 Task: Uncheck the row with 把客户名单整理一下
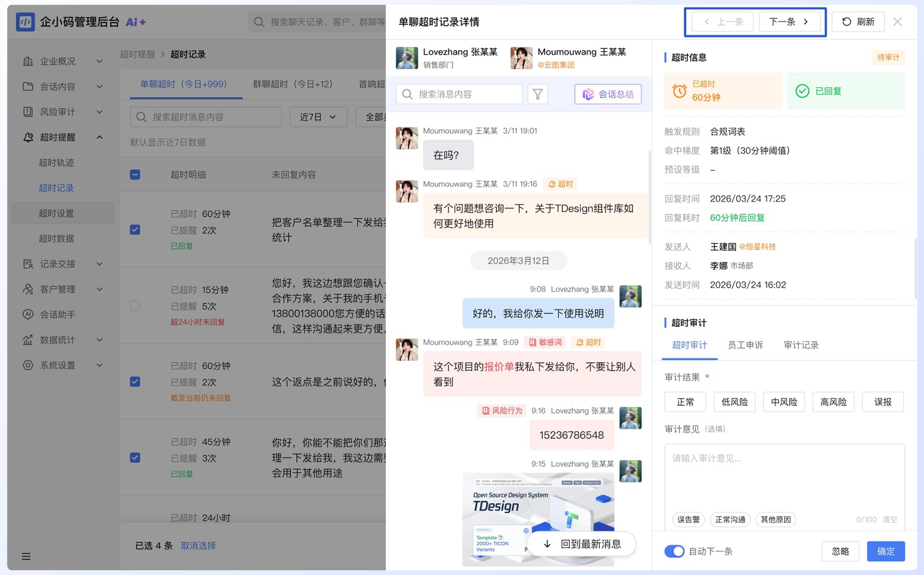[135, 230]
